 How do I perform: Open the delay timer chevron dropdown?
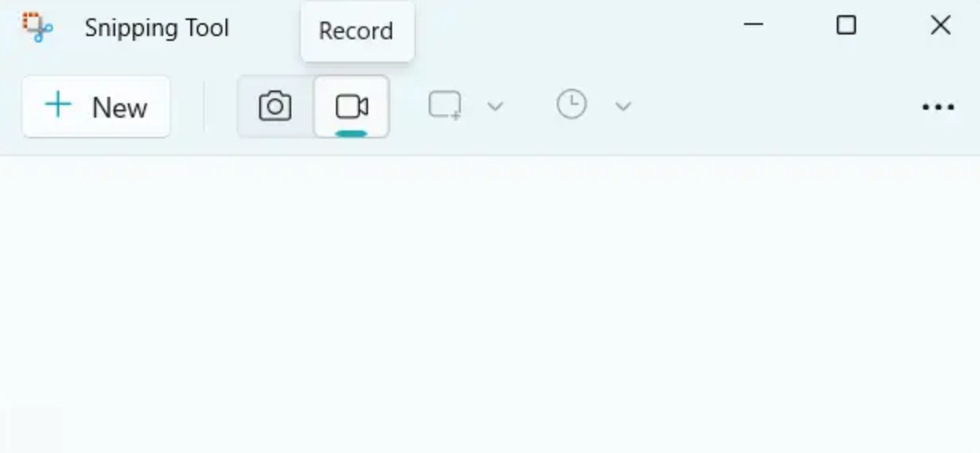(x=623, y=106)
